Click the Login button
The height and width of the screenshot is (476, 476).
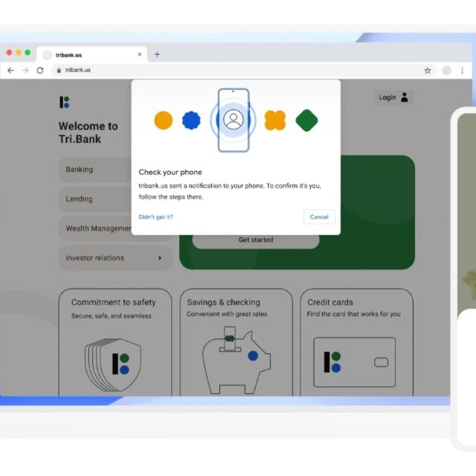(x=393, y=97)
